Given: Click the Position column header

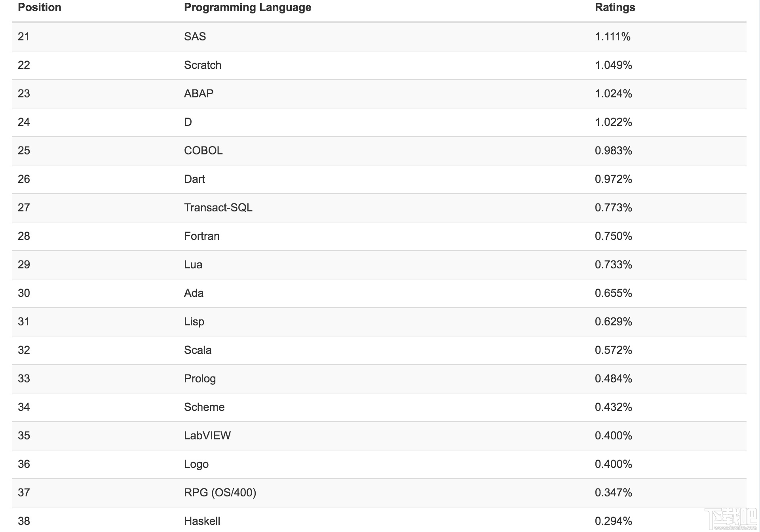Looking at the screenshot, I should click(x=40, y=8).
